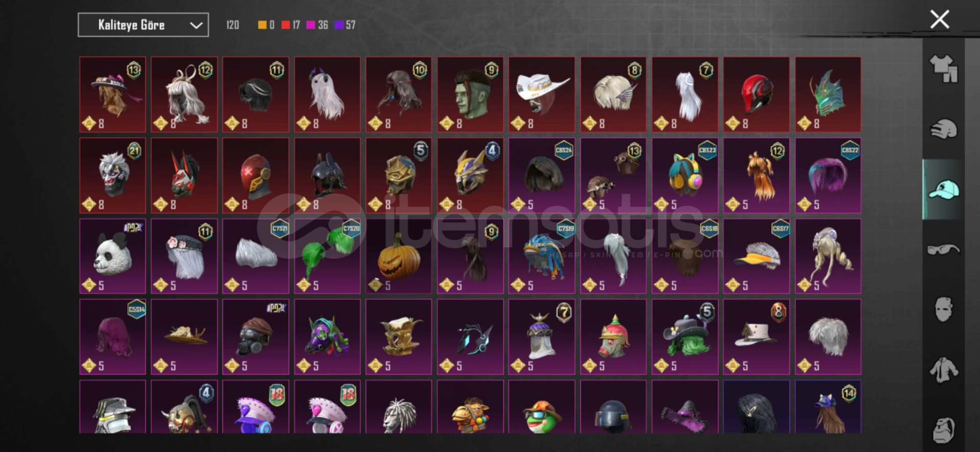This screenshot has width=980, height=452.
Task: Open the backpack category icon
Action: click(943, 430)
